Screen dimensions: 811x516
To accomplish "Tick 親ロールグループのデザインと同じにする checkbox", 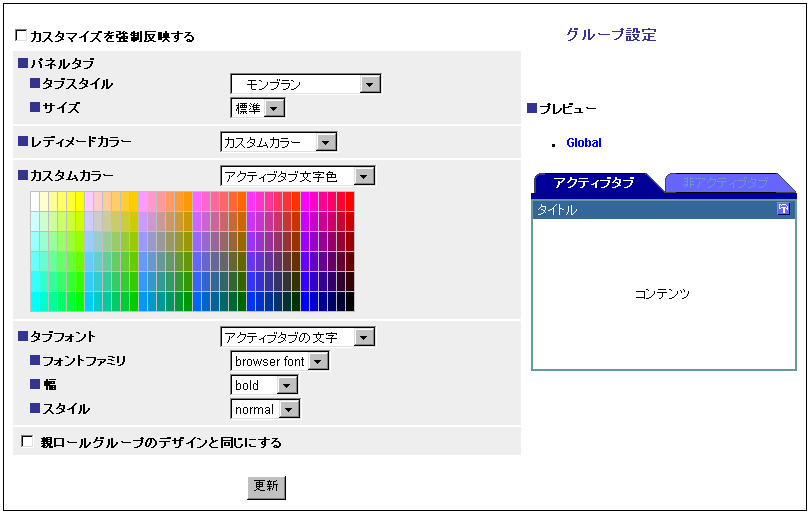I will pos(27,442).
